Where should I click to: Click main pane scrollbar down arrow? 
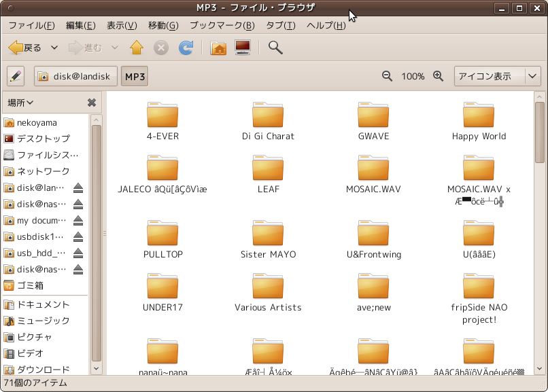540,369
